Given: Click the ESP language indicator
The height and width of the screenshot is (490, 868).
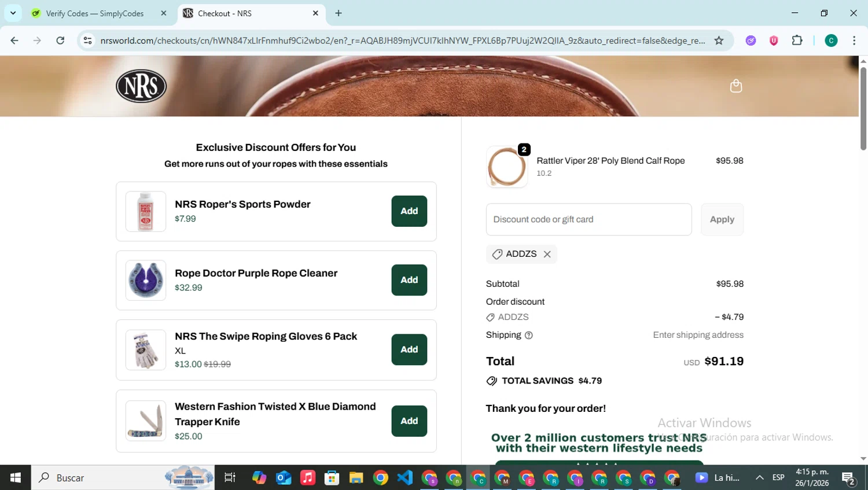Looking at the screenshot, I should point(778,478).
